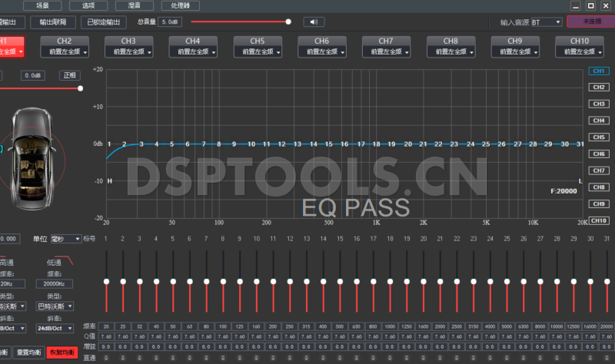
Task: Click the speaker mute icon button
Action: 314,22
